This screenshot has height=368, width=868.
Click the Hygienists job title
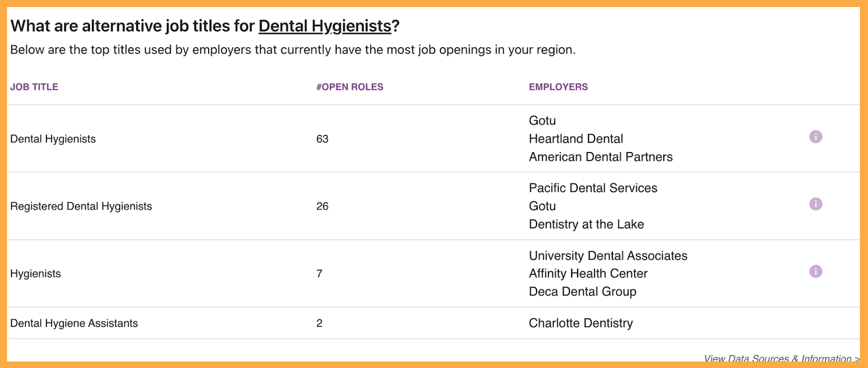[35, 273]
